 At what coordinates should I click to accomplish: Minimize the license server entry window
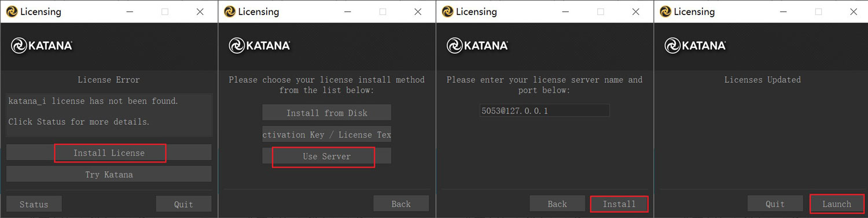(565, 12)
